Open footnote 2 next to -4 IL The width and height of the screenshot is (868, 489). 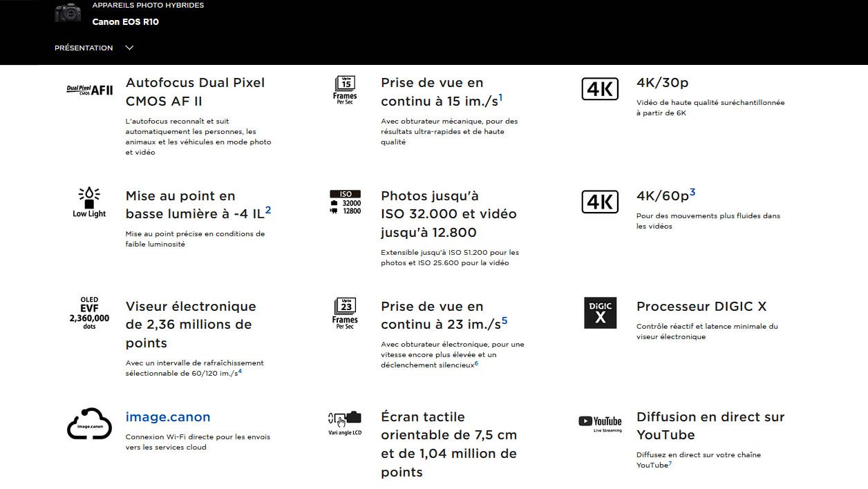click(268, 210)
